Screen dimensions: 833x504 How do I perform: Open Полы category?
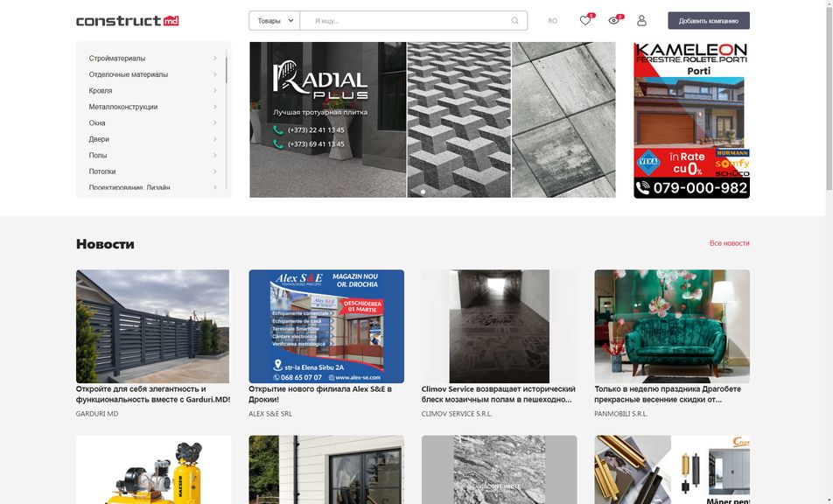tap(98, 155)
